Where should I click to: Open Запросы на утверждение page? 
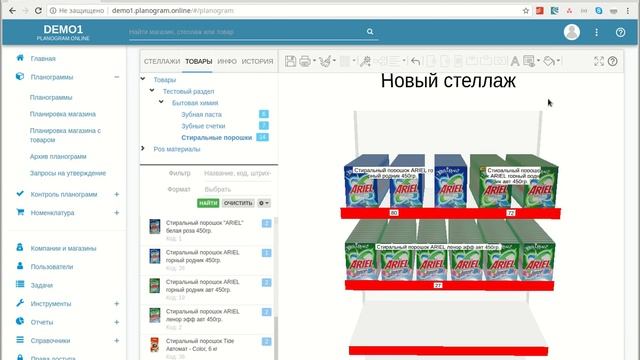(68, 173)
